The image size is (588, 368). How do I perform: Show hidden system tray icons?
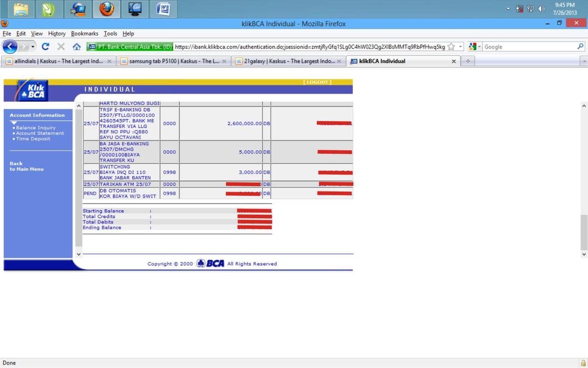508,9
